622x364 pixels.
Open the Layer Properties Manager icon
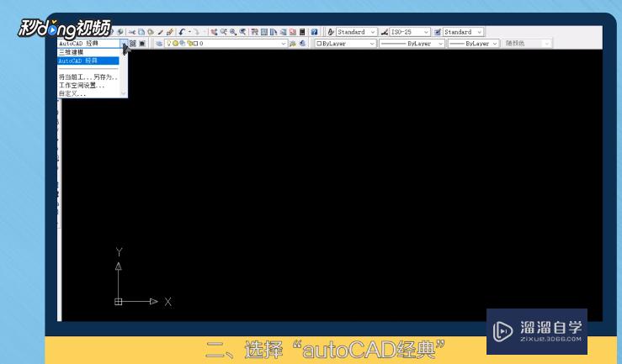159,43
